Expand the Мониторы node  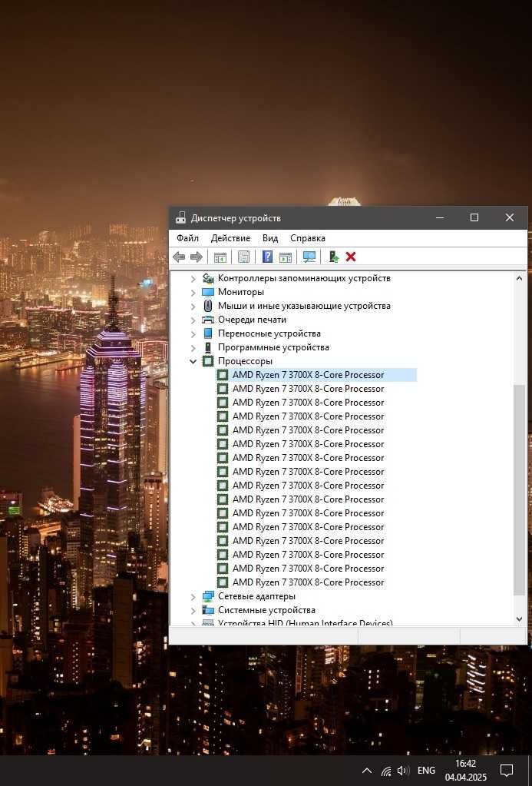193,292
